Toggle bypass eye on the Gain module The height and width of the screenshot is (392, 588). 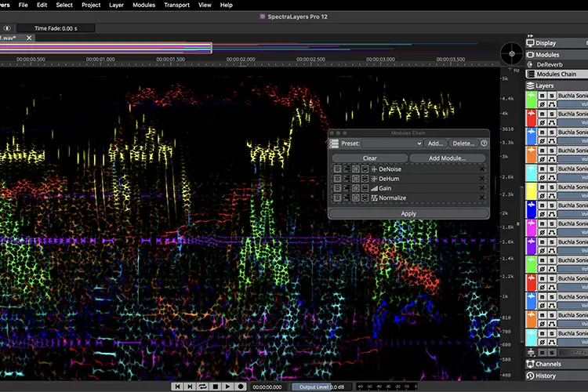click(337, 188)
